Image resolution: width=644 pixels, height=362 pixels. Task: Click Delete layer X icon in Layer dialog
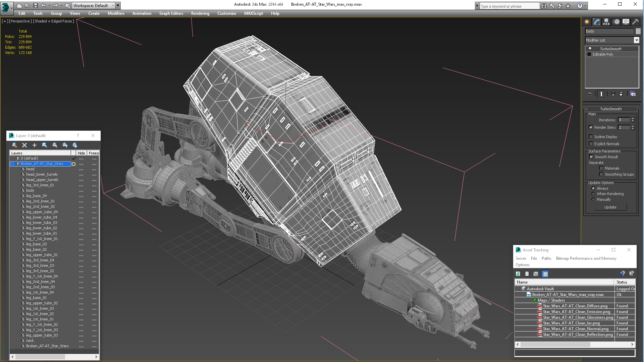24,145
